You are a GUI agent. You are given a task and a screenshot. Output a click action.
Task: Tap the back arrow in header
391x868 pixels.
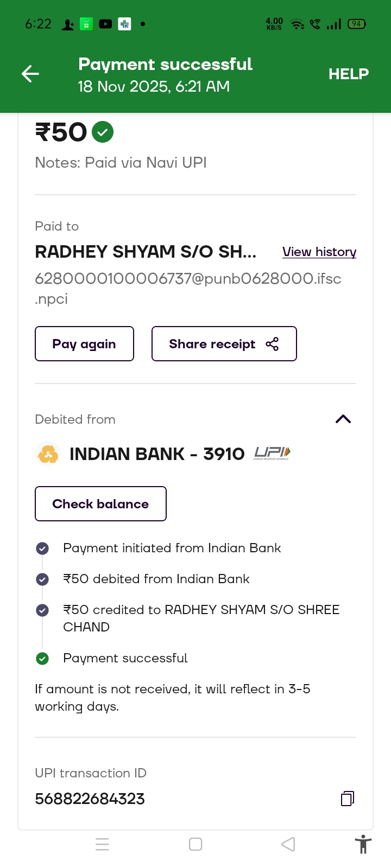pos(30,74)
